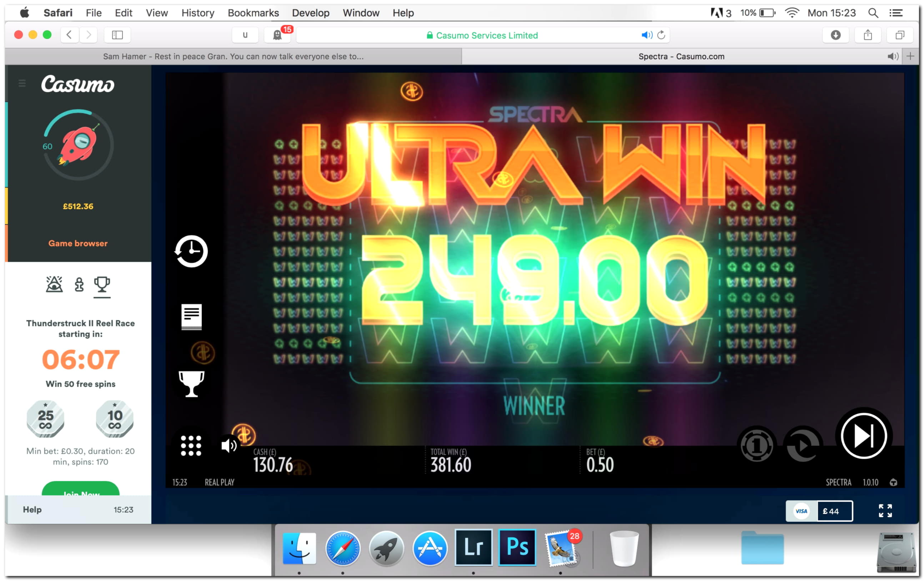Open the sidebar Help link

pos(32,509)
